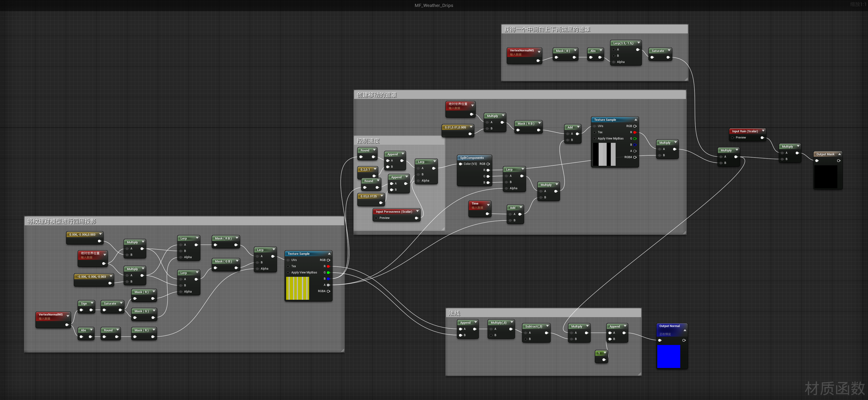Click the green G output pin on the grayscale Texture Sample
The image size is (868, 400).
(635, 139)
